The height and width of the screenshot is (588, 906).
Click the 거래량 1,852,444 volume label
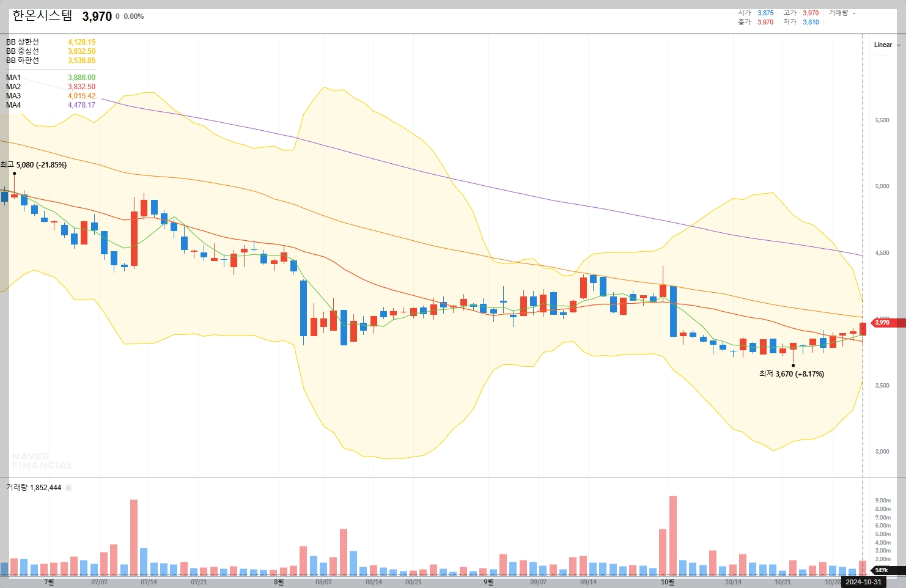34,488
